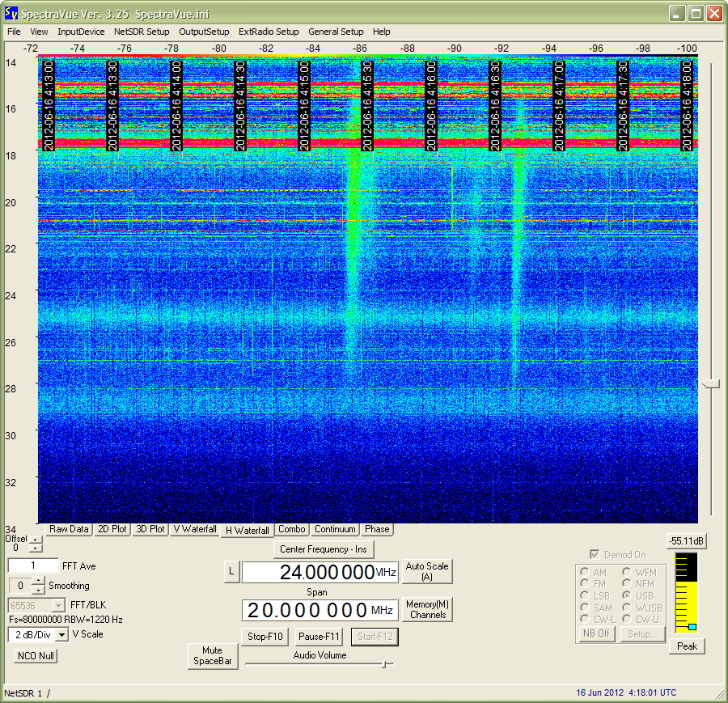Click the Span 20.000000 MHz field
Viewport: 728px width, 703px height.
[320, 610]
